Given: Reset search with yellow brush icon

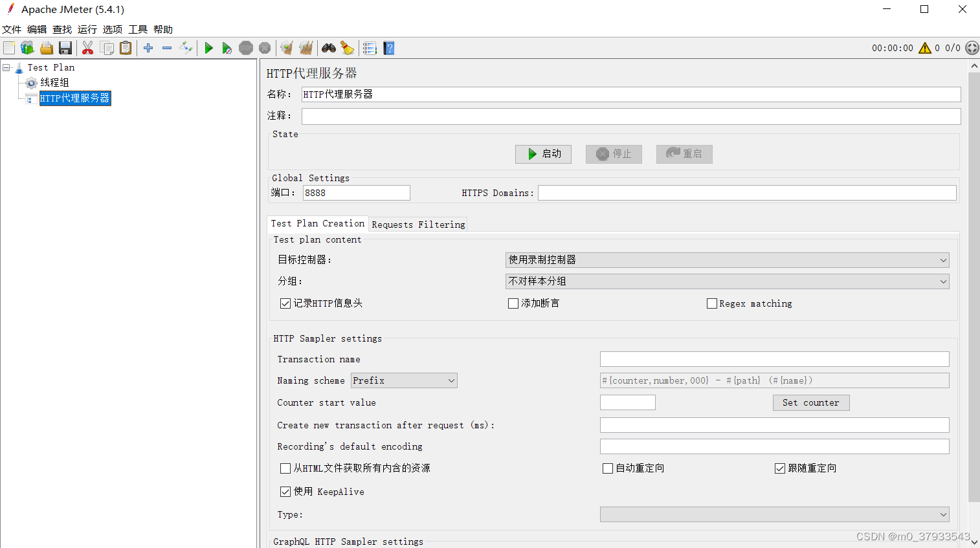Looking at the screenshot, I should point(348,48).
